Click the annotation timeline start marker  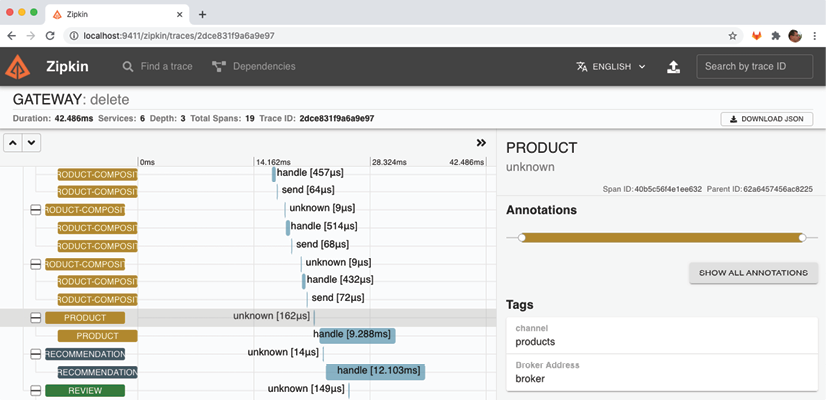coord(522,238)
